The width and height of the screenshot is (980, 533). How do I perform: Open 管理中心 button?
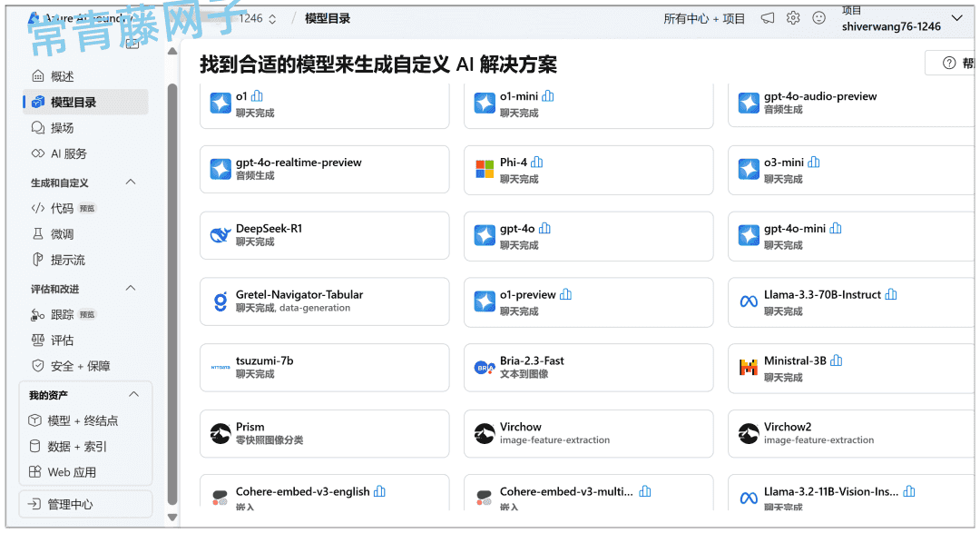[x=85, y=504]
